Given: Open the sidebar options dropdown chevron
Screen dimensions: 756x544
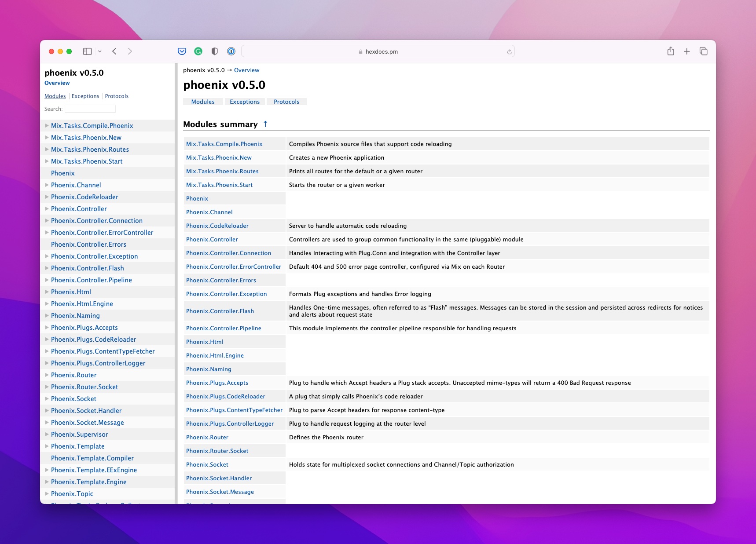Looking at the screenshot, I should [100, 51].
